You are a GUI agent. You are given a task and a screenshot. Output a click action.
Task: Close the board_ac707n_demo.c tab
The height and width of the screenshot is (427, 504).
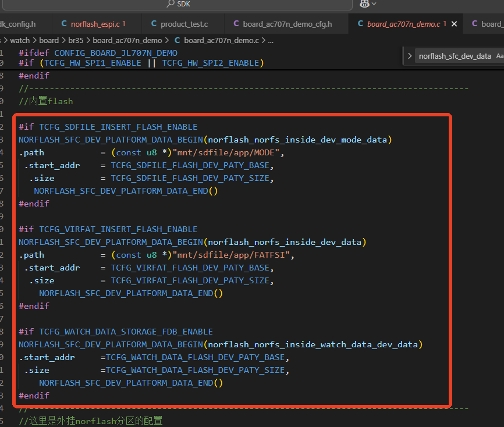click(x=454, y=24)
